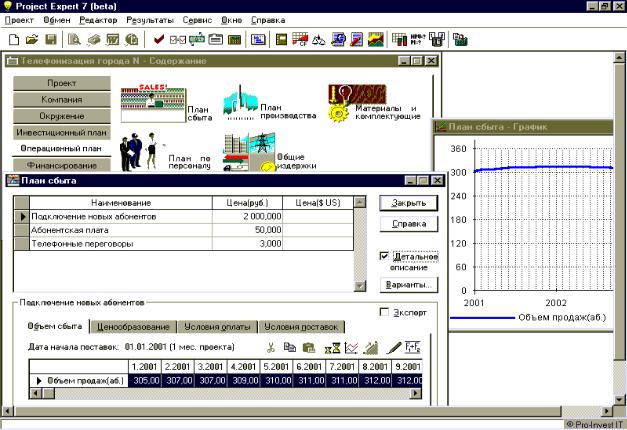This screenshot has width=627, height=430.
Task: Switch to the Условия оплаты tab
Action: coord(217,327)
